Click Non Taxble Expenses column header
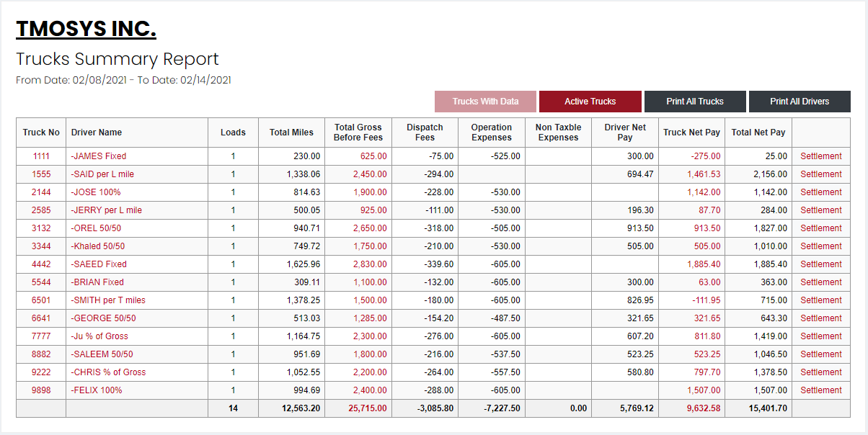Image resolution: width=868 pixels, height=435 pixels. pos(558,133)
